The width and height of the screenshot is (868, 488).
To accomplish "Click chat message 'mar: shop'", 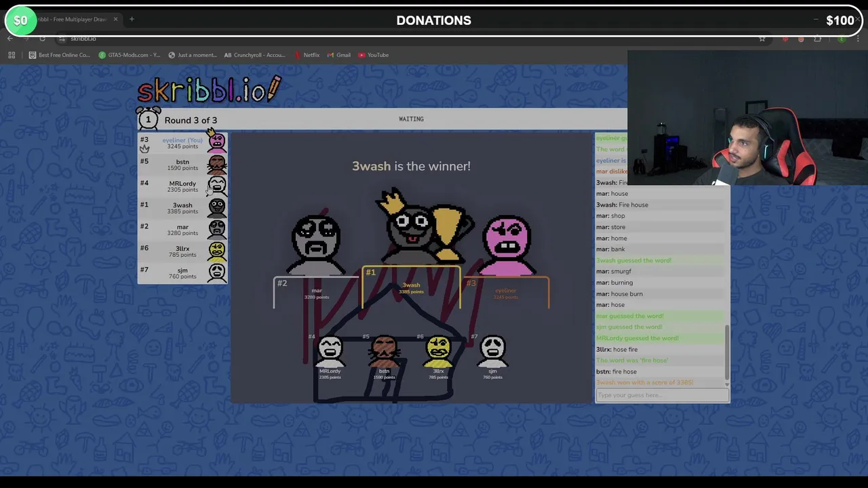I will point(610,216).
